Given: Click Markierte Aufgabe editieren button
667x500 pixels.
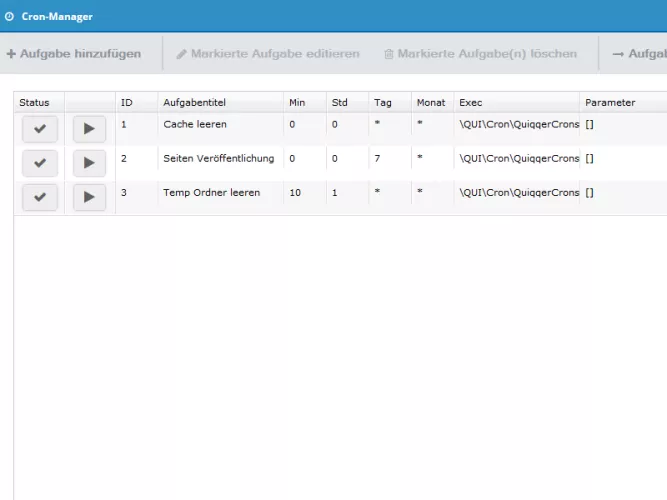Looking at the screenshot, I should [268, 53].
